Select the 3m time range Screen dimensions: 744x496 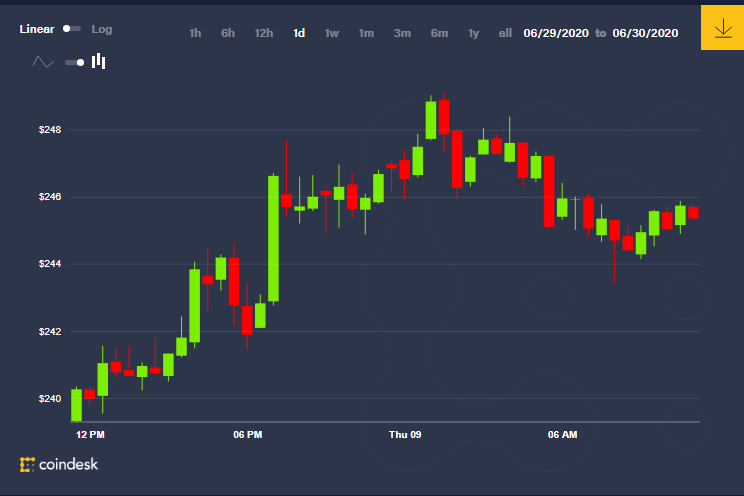click(402, 33)
